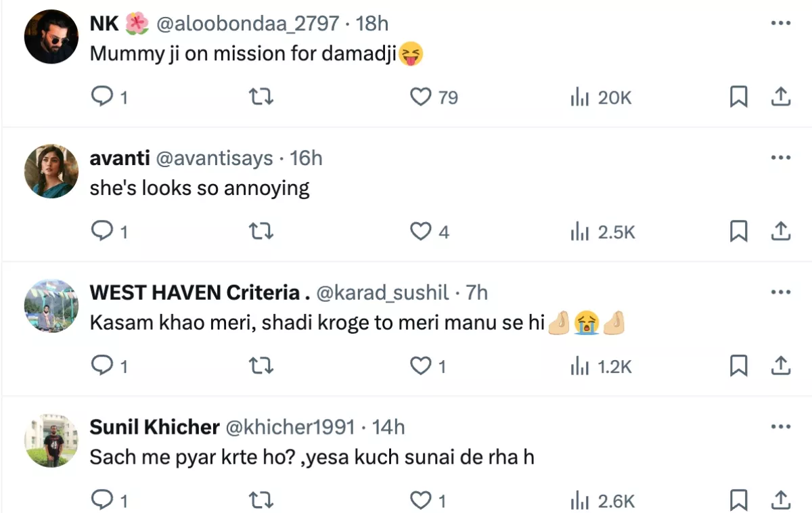Repost NK's tweet about damadji
Viewport: 812px width, 513px height.
point(261,97)
